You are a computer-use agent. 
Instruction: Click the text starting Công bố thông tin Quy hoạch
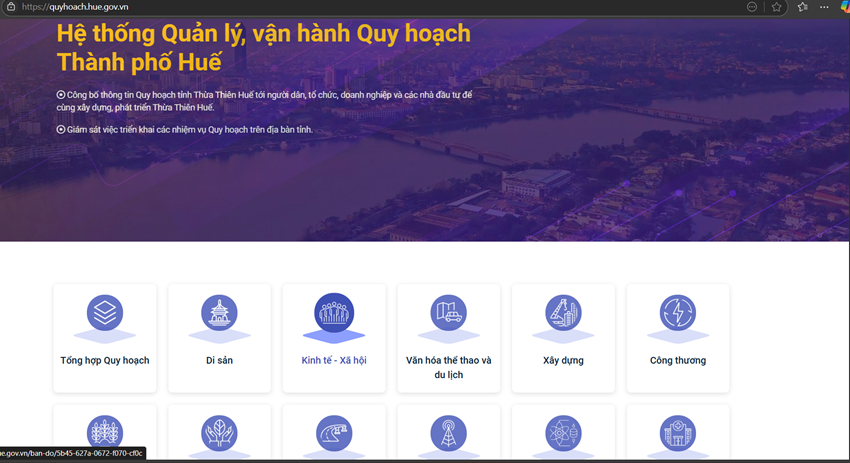[265, 101]
